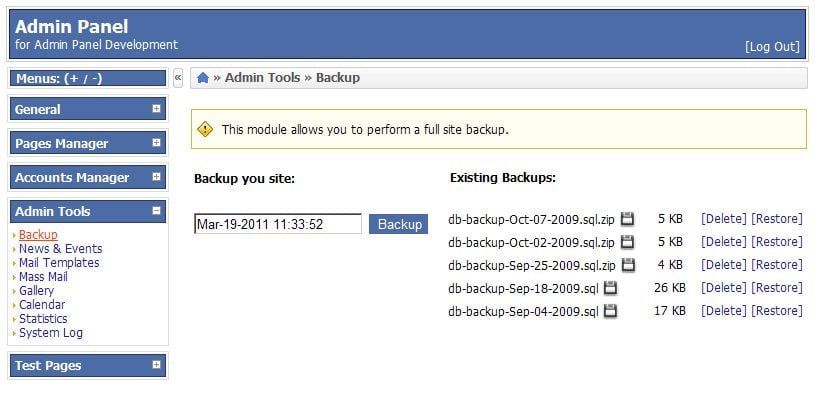
Task: Click the home icon in breadcrumb
Action: (203, 78)
